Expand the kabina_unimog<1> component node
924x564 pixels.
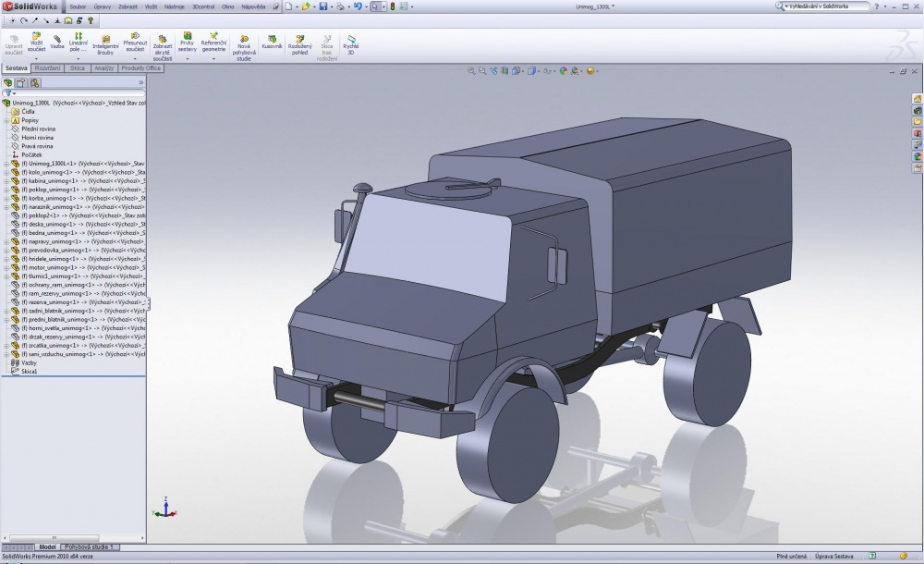6,181
